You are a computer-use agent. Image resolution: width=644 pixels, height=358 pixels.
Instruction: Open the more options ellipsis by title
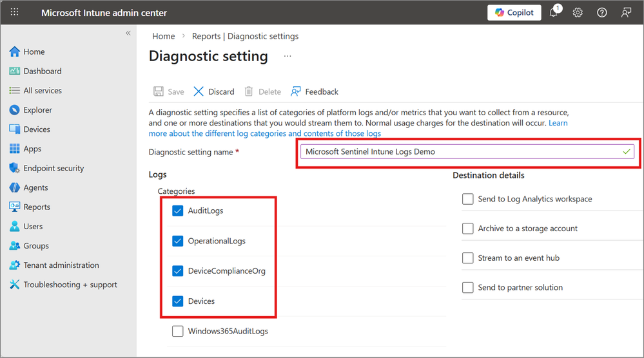pos(288,57)
